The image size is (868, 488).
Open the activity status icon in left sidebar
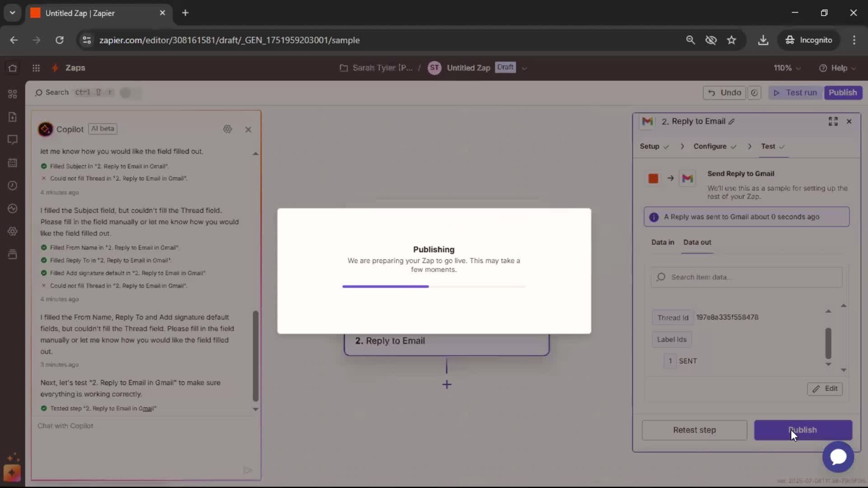(x=13, y=208)
